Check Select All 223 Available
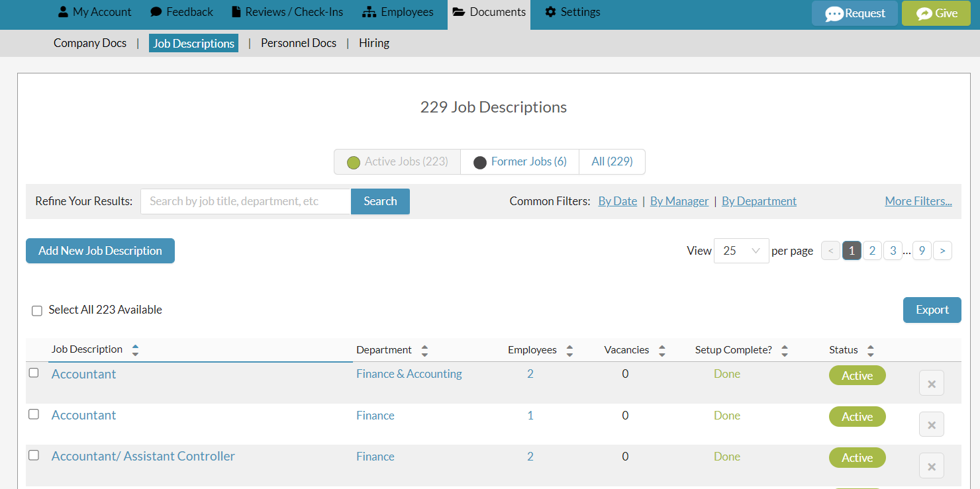Viewport: 980px width, 489px height. [x=37, y=310]
